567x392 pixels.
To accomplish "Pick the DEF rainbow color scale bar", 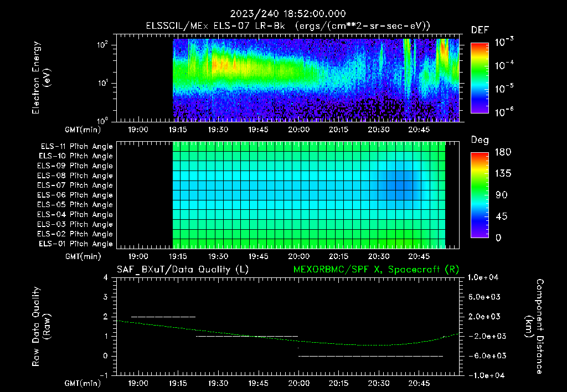I will click(x=480, y=78).
